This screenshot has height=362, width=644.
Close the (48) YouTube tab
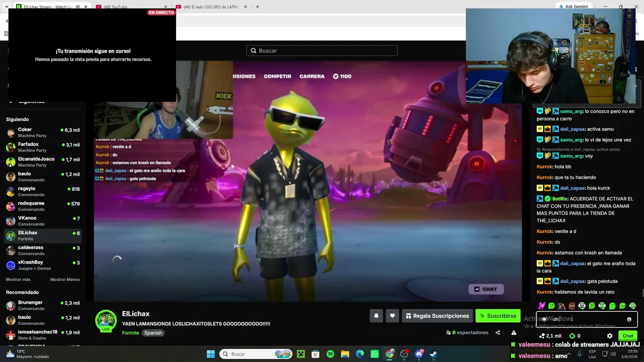(166, 7)
